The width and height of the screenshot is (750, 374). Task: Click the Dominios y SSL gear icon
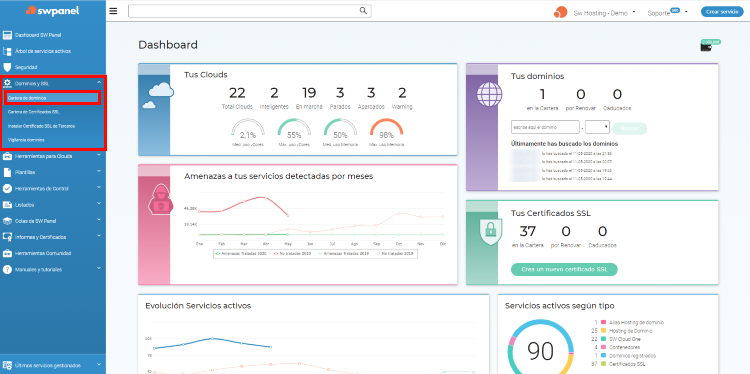click(7, 83)
